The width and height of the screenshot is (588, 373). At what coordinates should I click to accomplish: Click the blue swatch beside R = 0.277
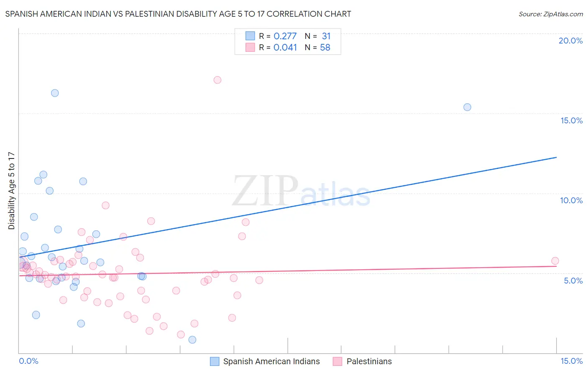pos(250,36)
